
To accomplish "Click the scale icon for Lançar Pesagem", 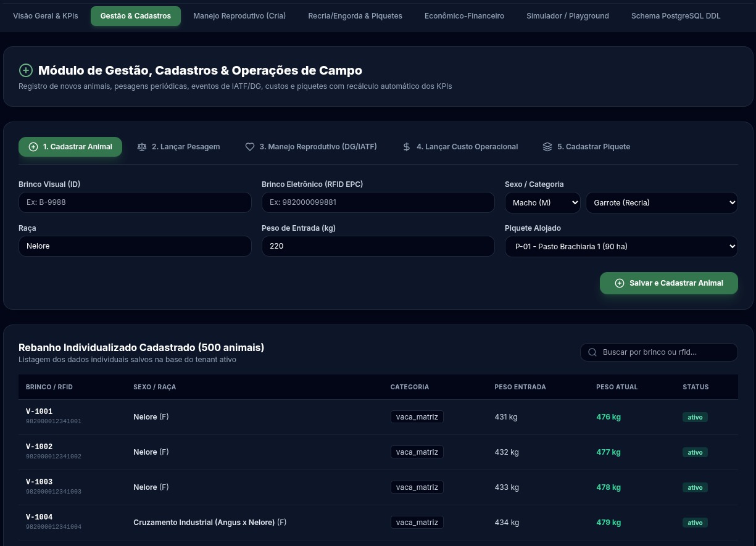I will pos(142,147).
